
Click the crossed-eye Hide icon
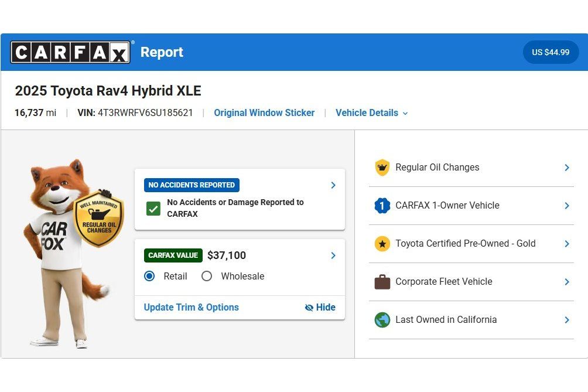(x=309, y=308)
